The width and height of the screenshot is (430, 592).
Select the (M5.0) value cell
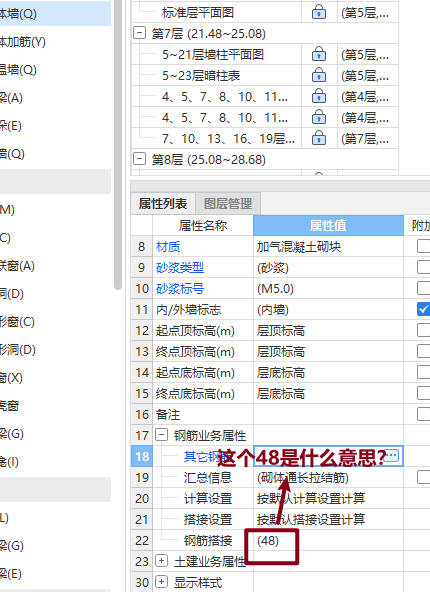click(x=328, y=289)
